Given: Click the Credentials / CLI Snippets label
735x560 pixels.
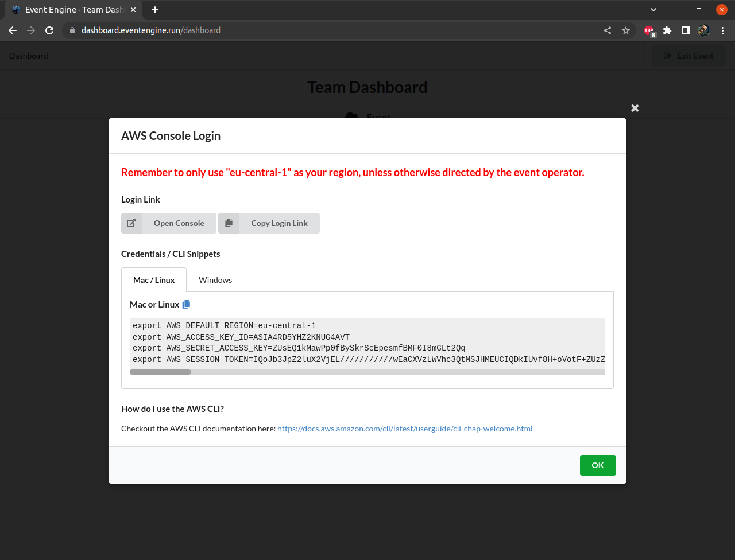Looking at the screenshot, I should tap(171, 254).
